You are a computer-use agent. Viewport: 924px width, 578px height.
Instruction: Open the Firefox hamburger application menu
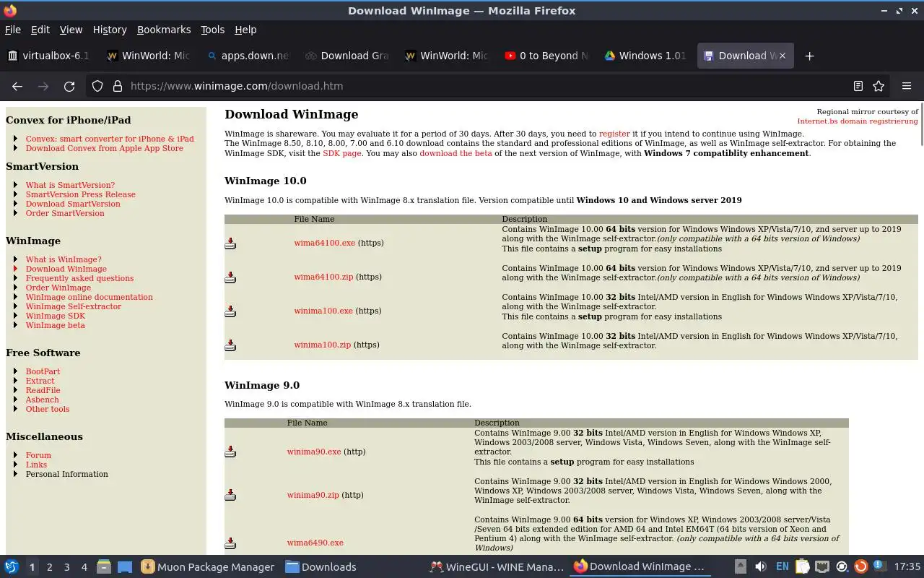click(x=907, y=86)
